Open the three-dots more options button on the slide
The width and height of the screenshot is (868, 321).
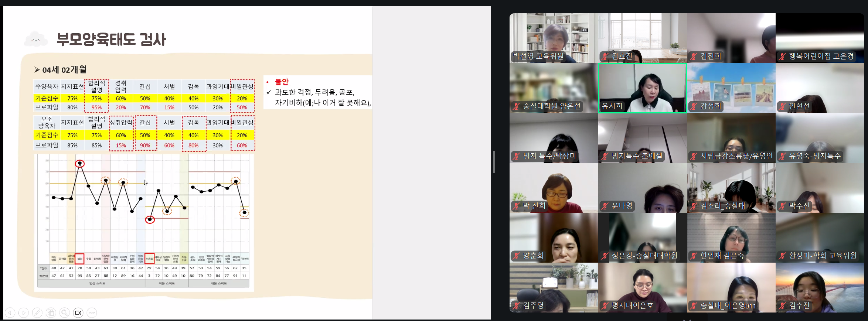[x=92, y=313]
